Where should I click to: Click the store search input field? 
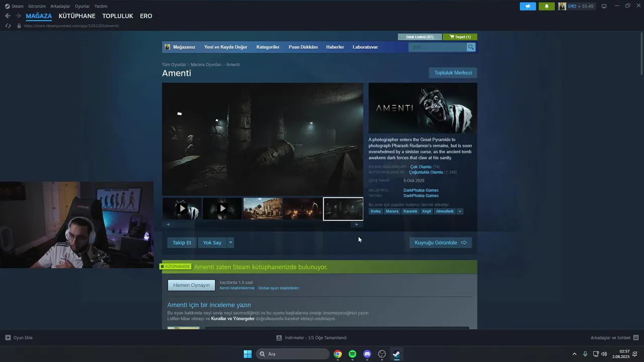tap(438, 47)
